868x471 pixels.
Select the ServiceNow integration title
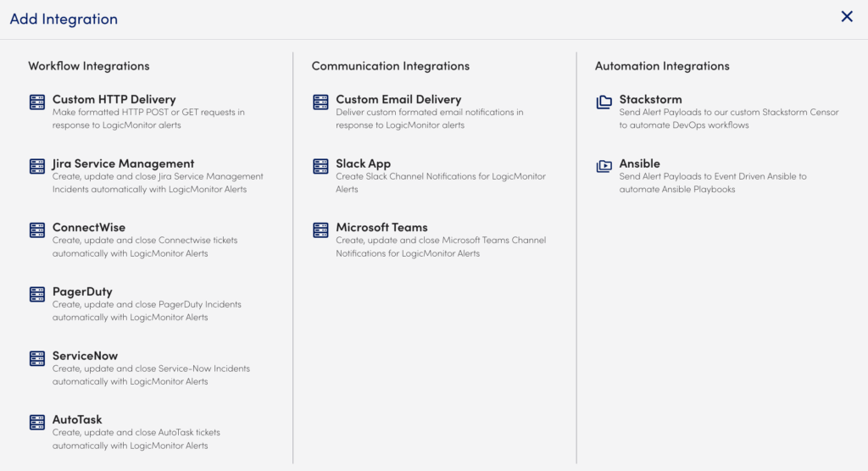coord(85,356)
